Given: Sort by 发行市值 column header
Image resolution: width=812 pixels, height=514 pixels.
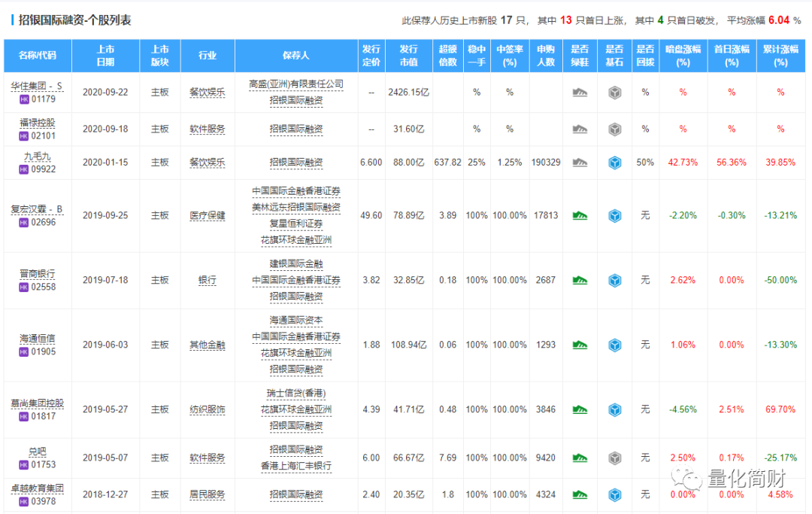Looking at the screenshot, I should coord(408,56).
